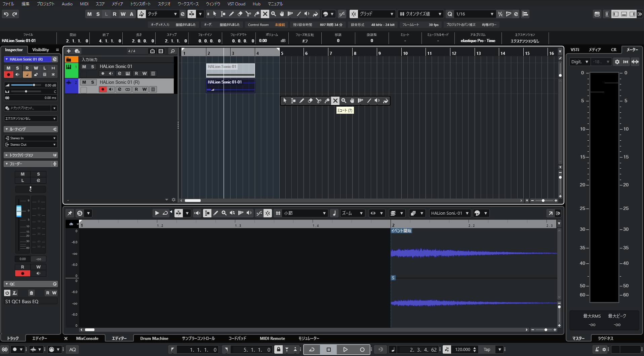Click the Play button in the transport bar
The width and height of the screenshot is (644, 356).
pyautogui.click(x=345, y=350)
